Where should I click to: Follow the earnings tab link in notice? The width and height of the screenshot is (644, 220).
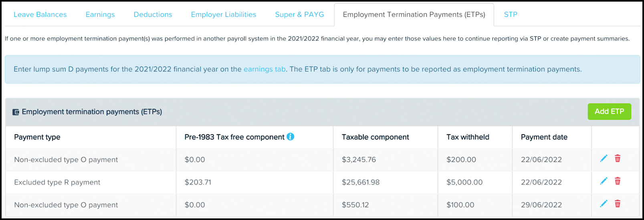264,69
